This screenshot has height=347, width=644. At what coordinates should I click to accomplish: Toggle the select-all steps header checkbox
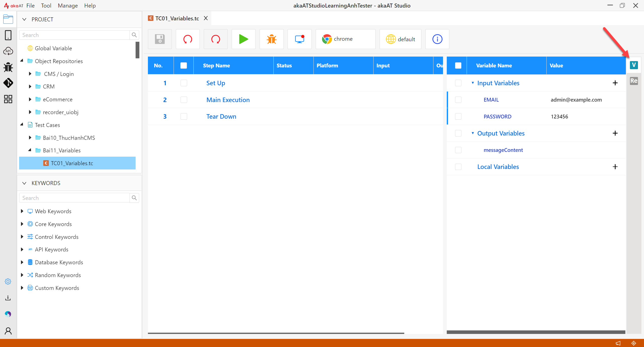coord(184,66)
